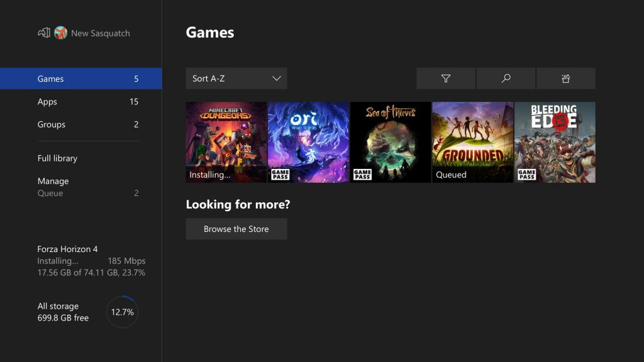Select the Minecraft Dungeons game tile
Viewport: 644px width, 362px height.
click(x=226, y=142)
